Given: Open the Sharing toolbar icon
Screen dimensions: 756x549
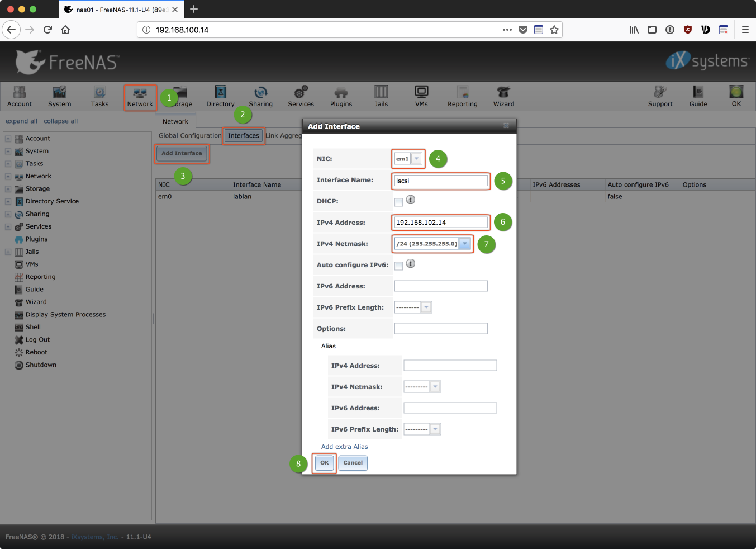Looking at the screenshot, I should (x=260, y=96).
